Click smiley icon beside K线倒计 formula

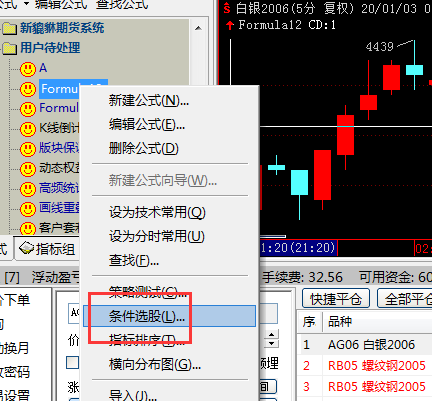coord(28,129)
